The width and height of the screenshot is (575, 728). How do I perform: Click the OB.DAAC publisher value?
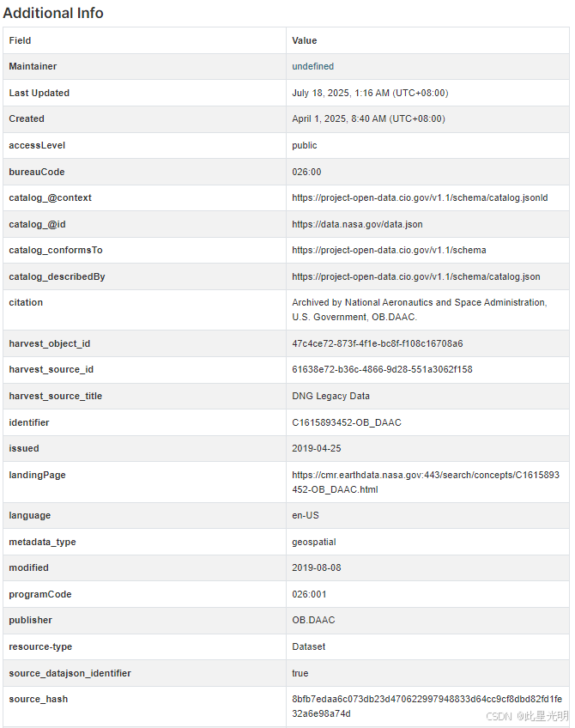pyautogui.click(x=313, y=621)
